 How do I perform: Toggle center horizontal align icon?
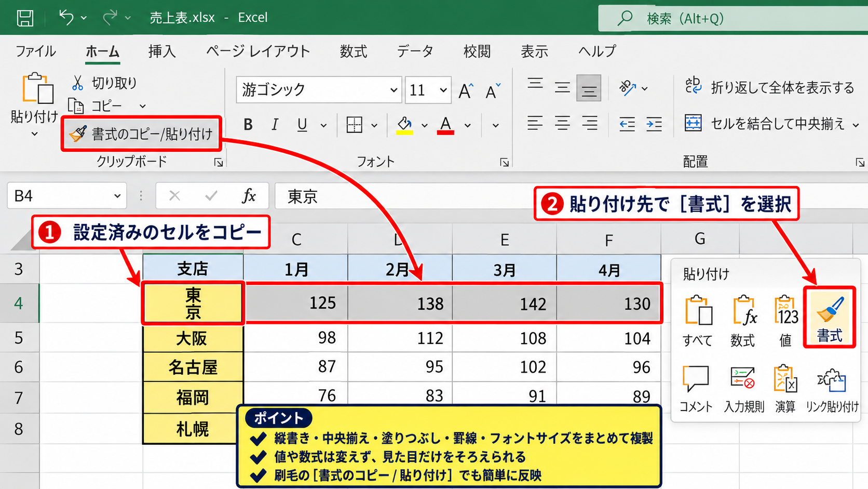tap(562, 124)
